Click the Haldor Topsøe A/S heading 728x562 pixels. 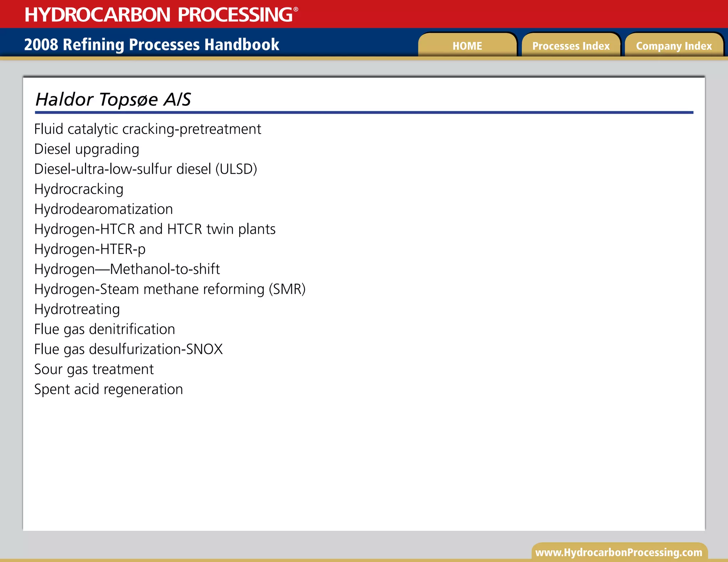pyautogui.click(x=113, y=99)
